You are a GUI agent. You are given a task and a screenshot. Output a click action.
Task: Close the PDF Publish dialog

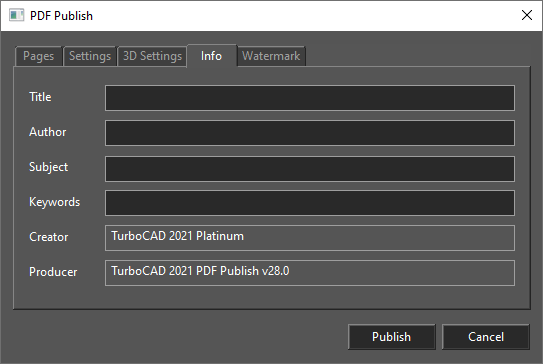(527, 15)
